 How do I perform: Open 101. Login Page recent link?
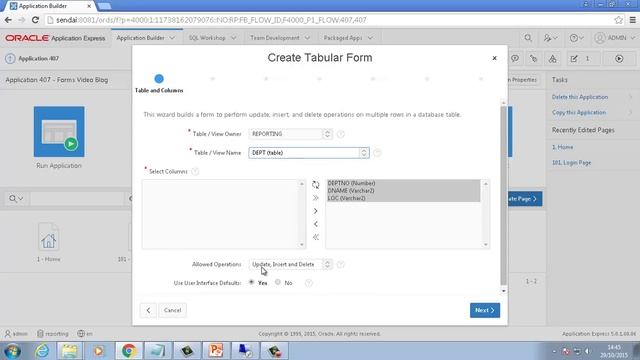tap(571, 163)
